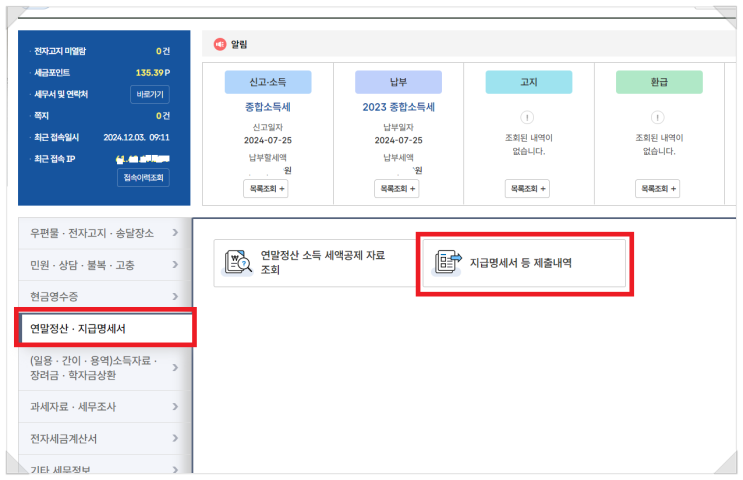Expand chevron beside 장려금 · 학자금상환
Image resolution: width=743 pixels, height=480 pixels.
(x=175, y=368)
